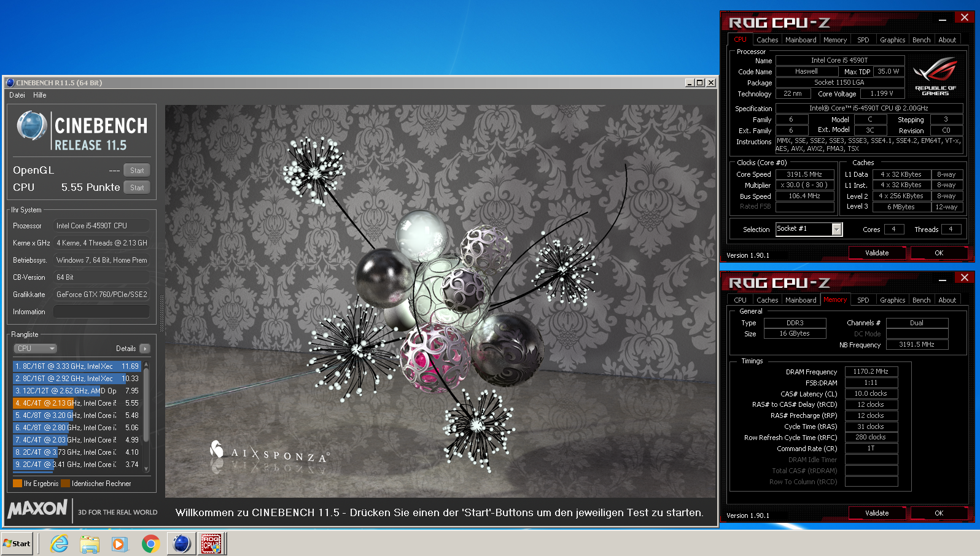Click the DRAM Frequency value 1170.2 MHz
The height and width of the screenshot is (556, 980).
pos(871,371)
